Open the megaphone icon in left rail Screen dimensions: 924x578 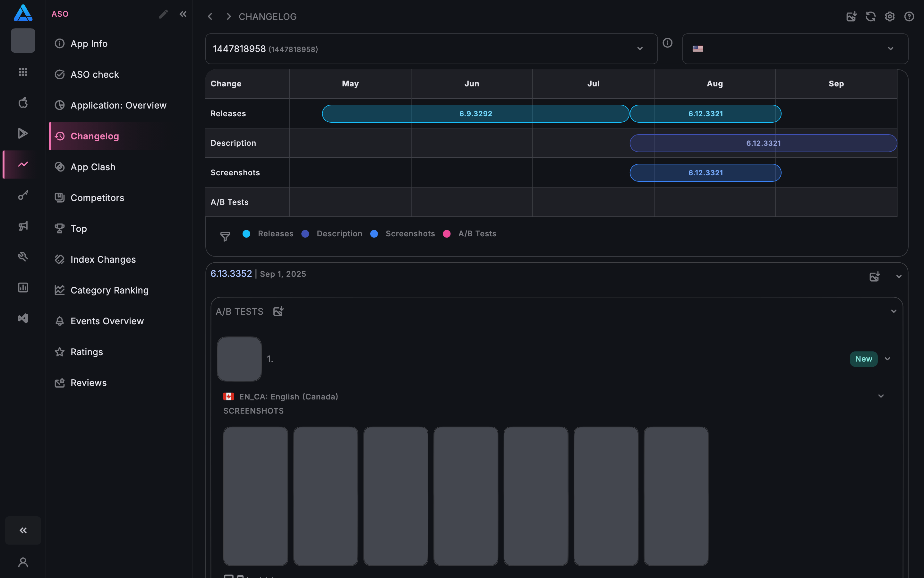coord(23,226)
